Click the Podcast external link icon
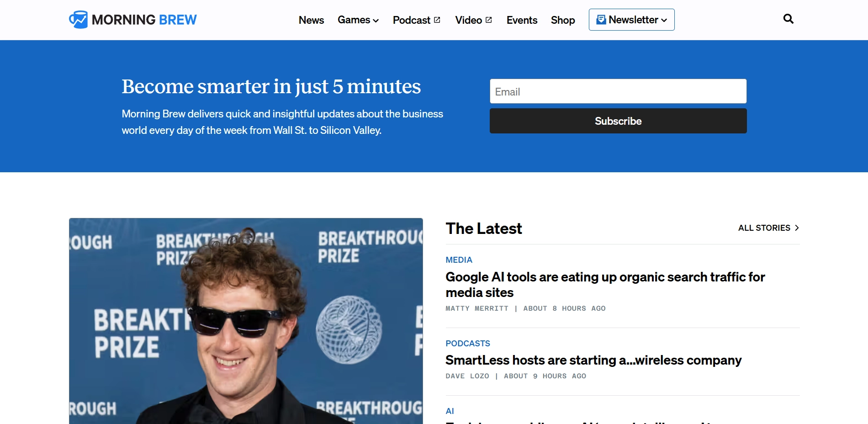Screen dimensions: 868x424 pyautogui.click(x=437, y=20)
